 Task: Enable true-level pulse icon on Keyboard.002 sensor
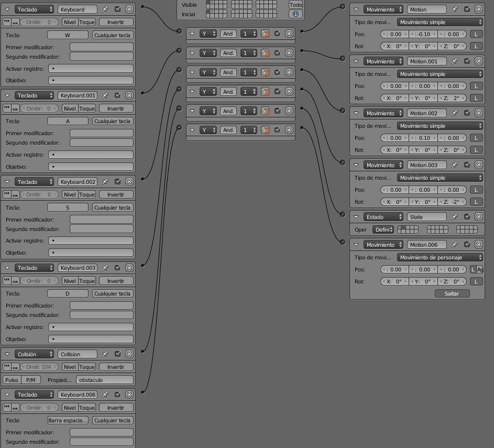pyautogui.click(x=7, y=195)
